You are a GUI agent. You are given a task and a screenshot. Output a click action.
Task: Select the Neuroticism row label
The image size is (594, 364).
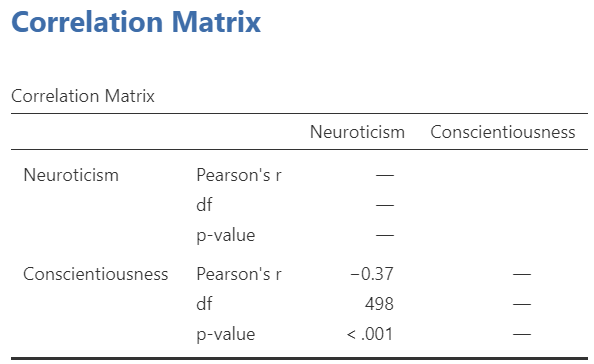[x=71, y=175]
